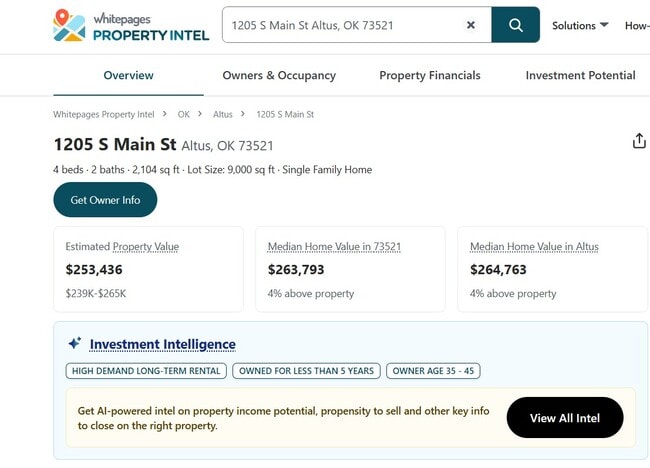The height and width of the screenshot is (468, 650).
Task: Clear the address search field
Action: (471, 25)
